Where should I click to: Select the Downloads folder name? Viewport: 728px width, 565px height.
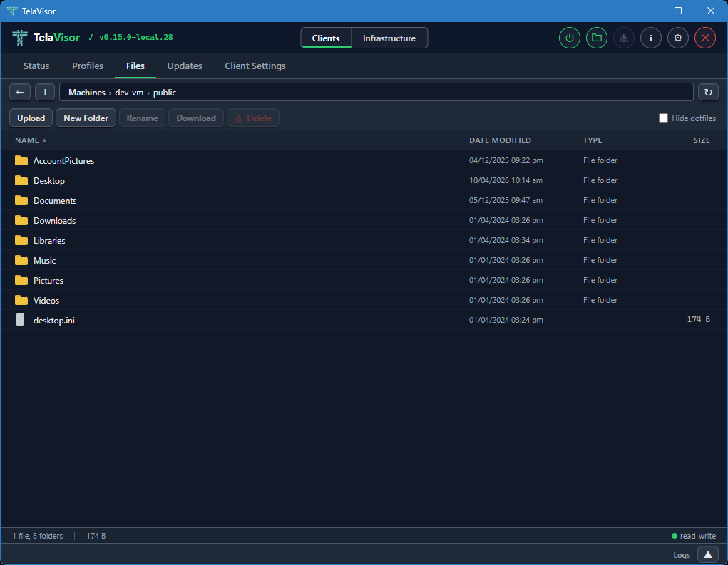pyautogui.click(x=54, y=220)
